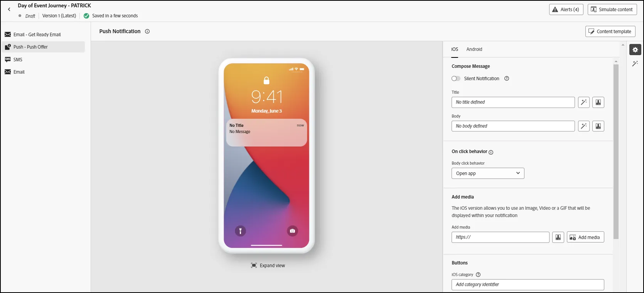
Task: Select the Push - Push Offer item
Action: pyautogui.click(x=43, y=47)
